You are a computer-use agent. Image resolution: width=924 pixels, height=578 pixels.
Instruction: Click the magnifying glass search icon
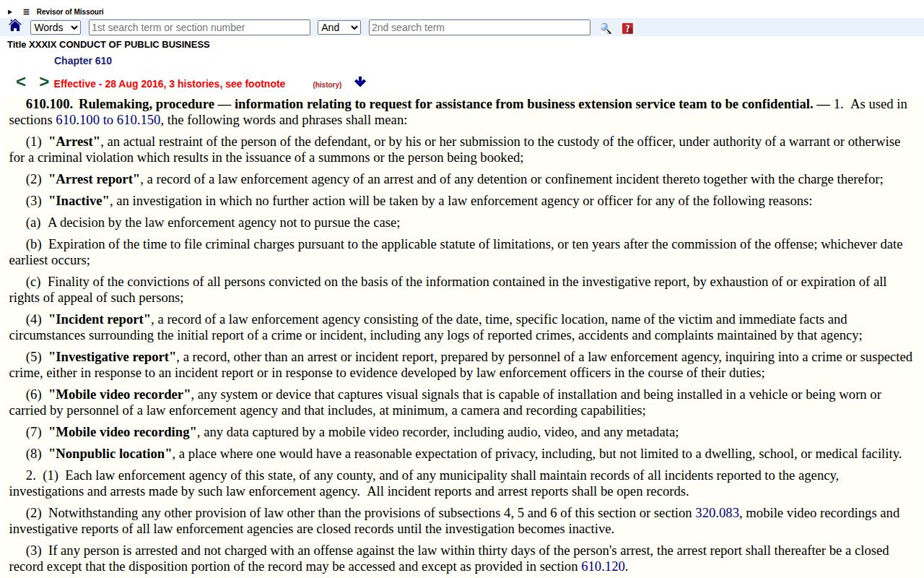point(606,28)
